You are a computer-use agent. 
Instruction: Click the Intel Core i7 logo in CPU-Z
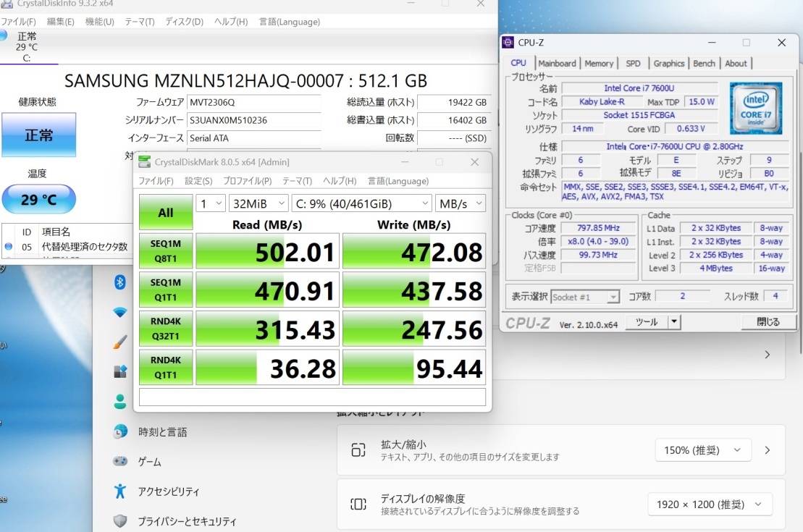tap(756, 108)
